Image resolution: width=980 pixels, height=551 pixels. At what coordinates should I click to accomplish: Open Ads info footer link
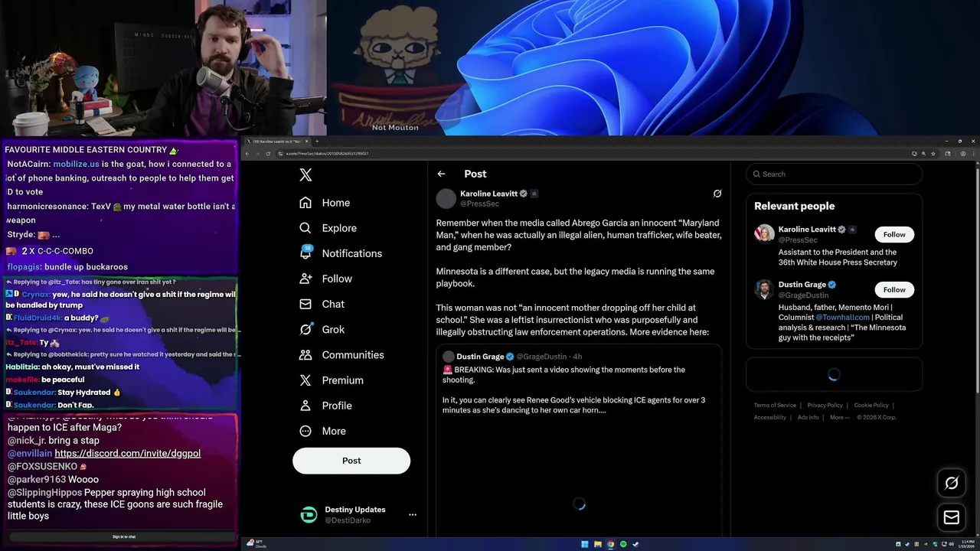point(808,417)
